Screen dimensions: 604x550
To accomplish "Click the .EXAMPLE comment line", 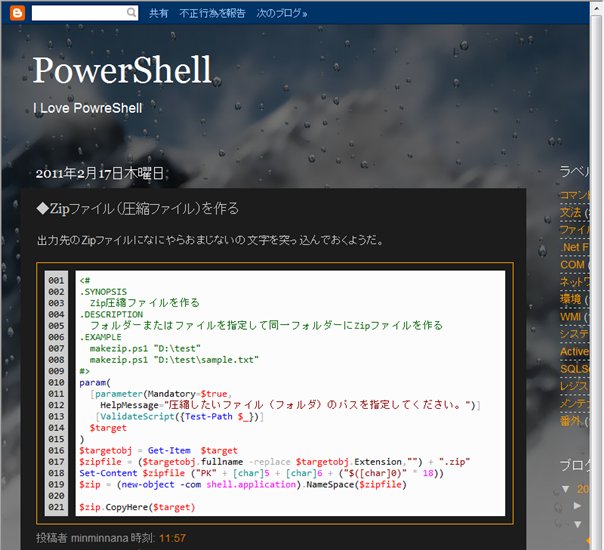I will (100, 337).
